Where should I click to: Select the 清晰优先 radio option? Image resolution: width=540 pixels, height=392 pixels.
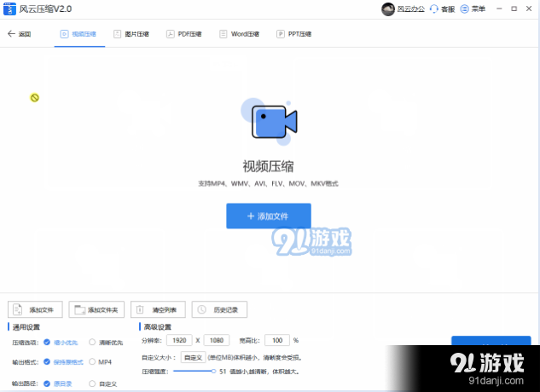pos(92,342)
